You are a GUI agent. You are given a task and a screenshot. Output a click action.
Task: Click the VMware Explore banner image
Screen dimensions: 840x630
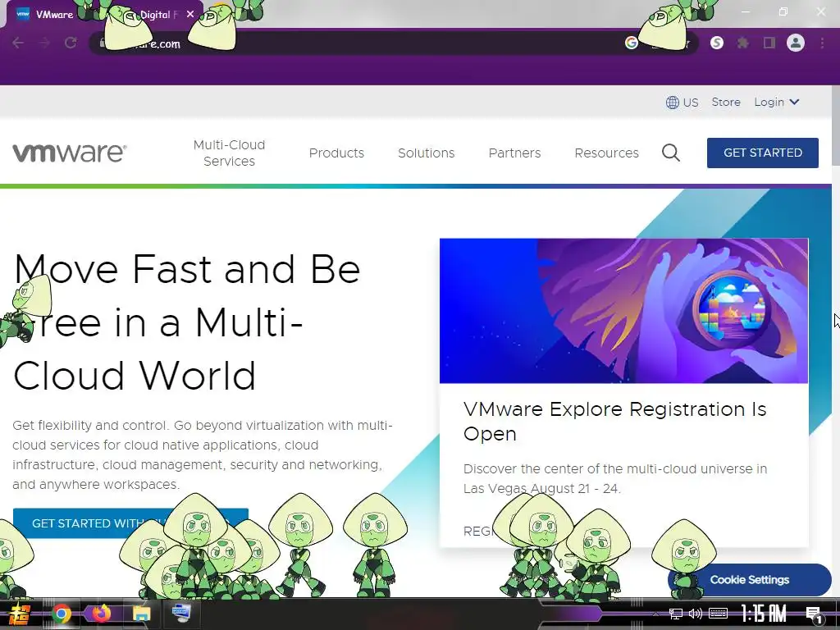[623, 311]
